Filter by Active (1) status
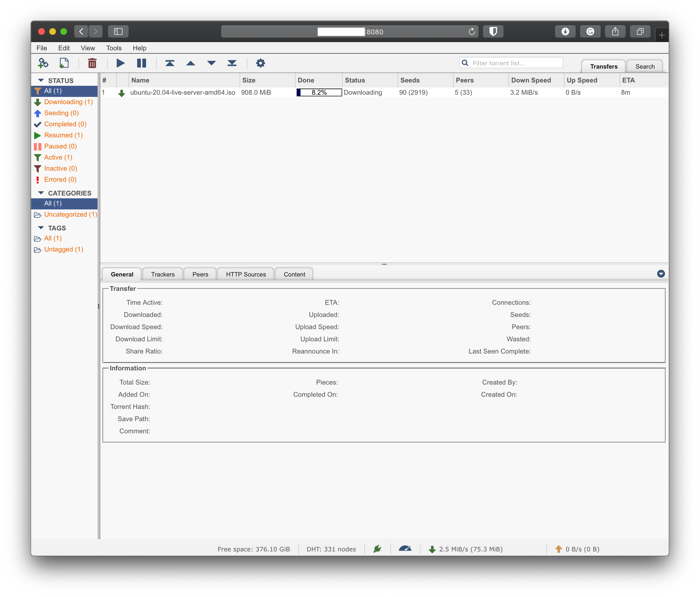This screenshot has height=597, width=700. 64,157
